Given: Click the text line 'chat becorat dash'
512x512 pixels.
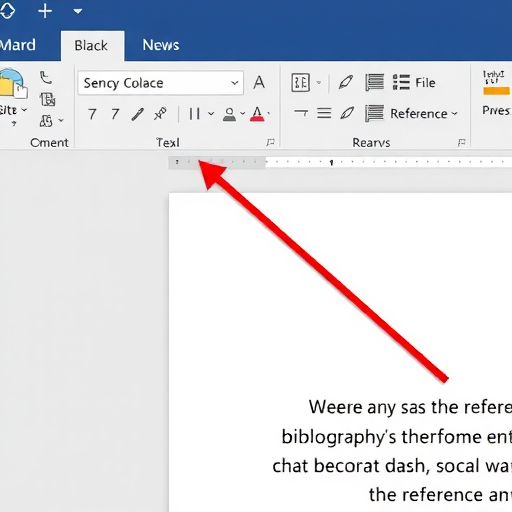Looking at the screenshot, I should pyautogui.click(x=392, y=466).
